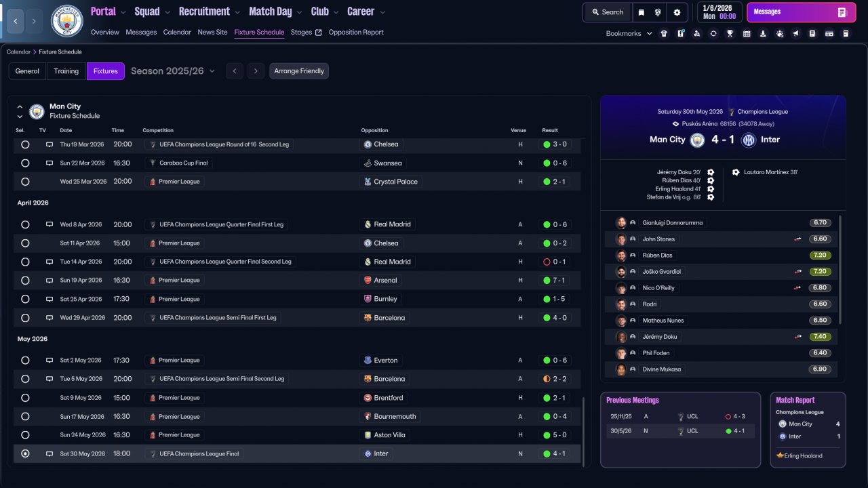Screen dimensions: 868x488
Task: Click the circular arrows icon in bookmarks bar
Action: click(x=713, y=33)
